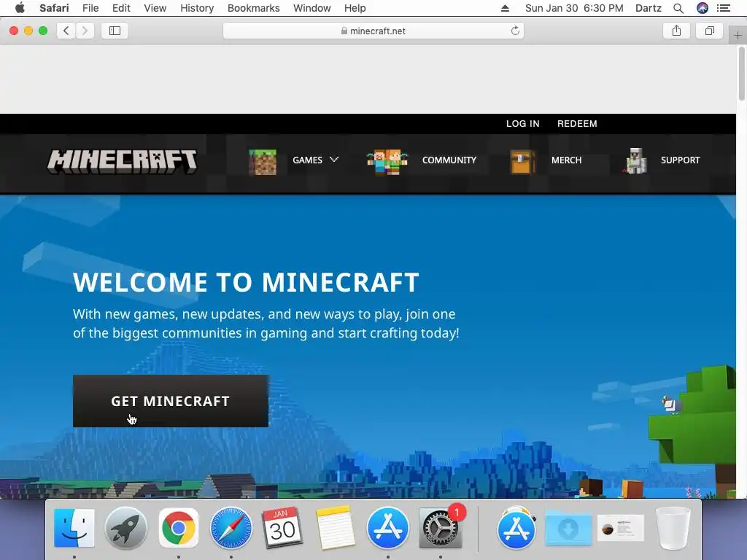Click the GET MINECRAFT button
The width and height of the screenshot is (747, 560).
[x=171, y=401]
